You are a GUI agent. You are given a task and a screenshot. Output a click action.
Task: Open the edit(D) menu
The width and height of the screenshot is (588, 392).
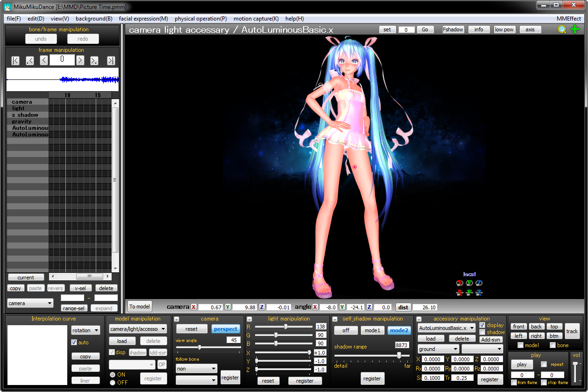point(36,19)
